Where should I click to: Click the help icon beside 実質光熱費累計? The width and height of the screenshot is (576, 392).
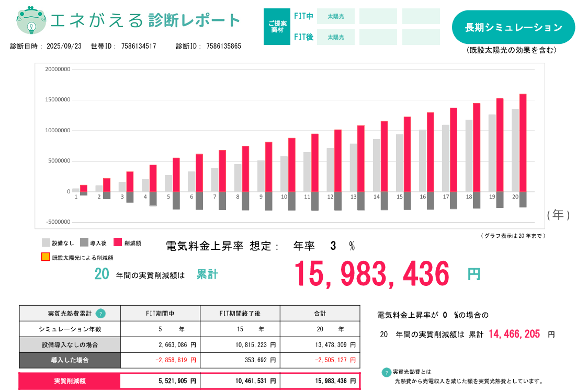pos(100,314)
